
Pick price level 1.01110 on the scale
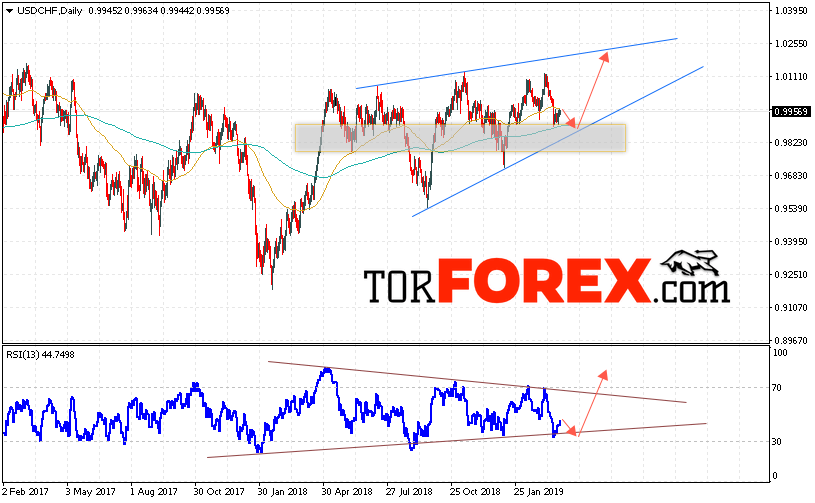point(791,77)
